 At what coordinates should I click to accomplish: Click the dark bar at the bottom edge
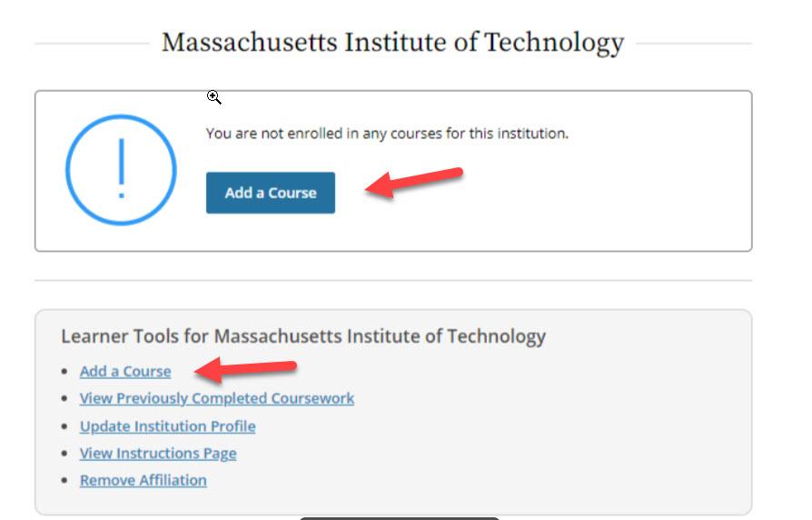(400, 518)
